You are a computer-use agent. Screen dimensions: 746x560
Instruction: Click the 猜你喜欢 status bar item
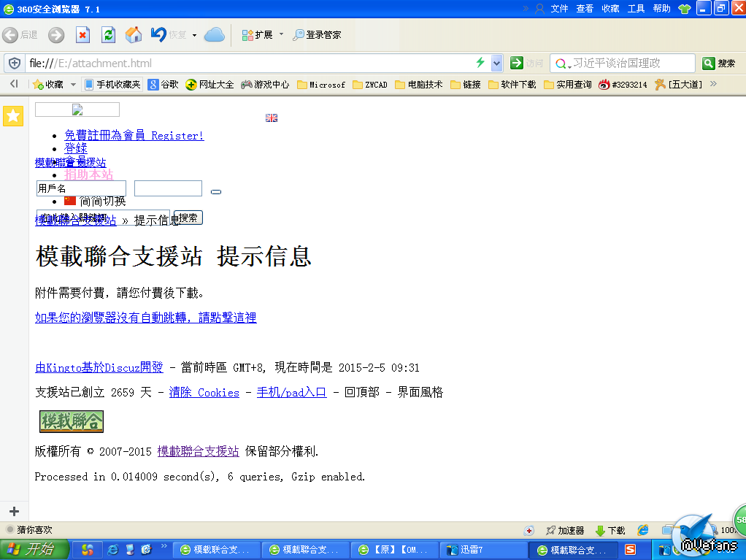click(x=28, y=529)
